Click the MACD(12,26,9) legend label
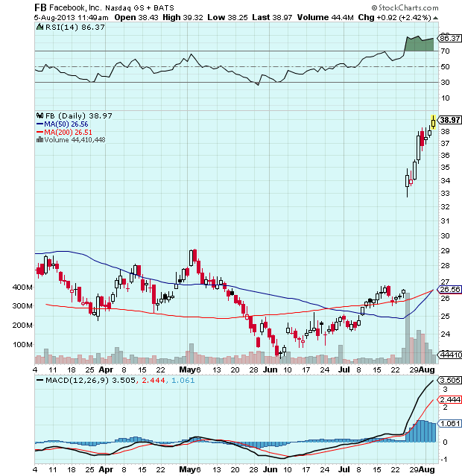This screenshot has width=462, height=476. [x=77, y=380]
